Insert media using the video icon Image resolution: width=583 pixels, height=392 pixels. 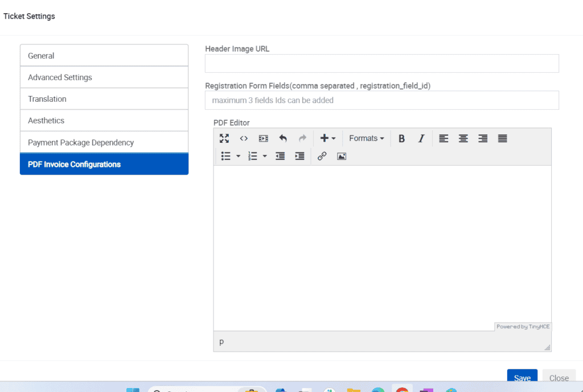click(x=263, y=139)
